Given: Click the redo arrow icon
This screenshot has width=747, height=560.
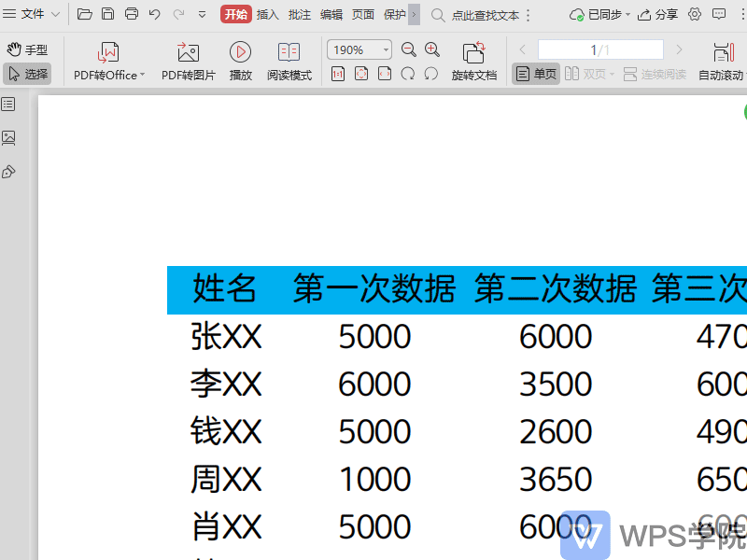Looking at the screenshot, I should pos(178,14).
